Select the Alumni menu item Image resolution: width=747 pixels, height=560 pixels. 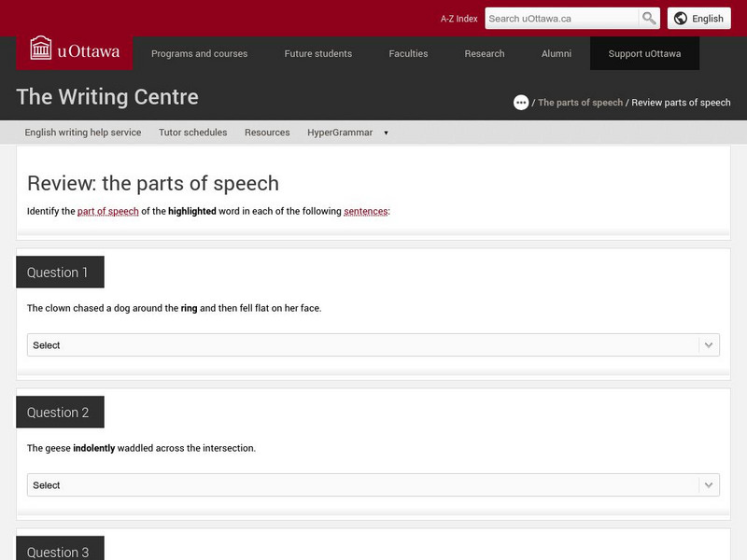(x=557, y=54)
